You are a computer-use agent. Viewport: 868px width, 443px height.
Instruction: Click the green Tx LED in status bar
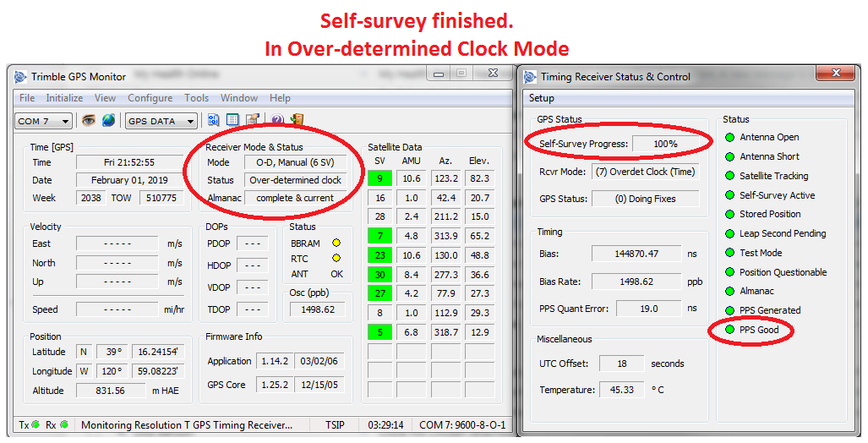point(36,424)
